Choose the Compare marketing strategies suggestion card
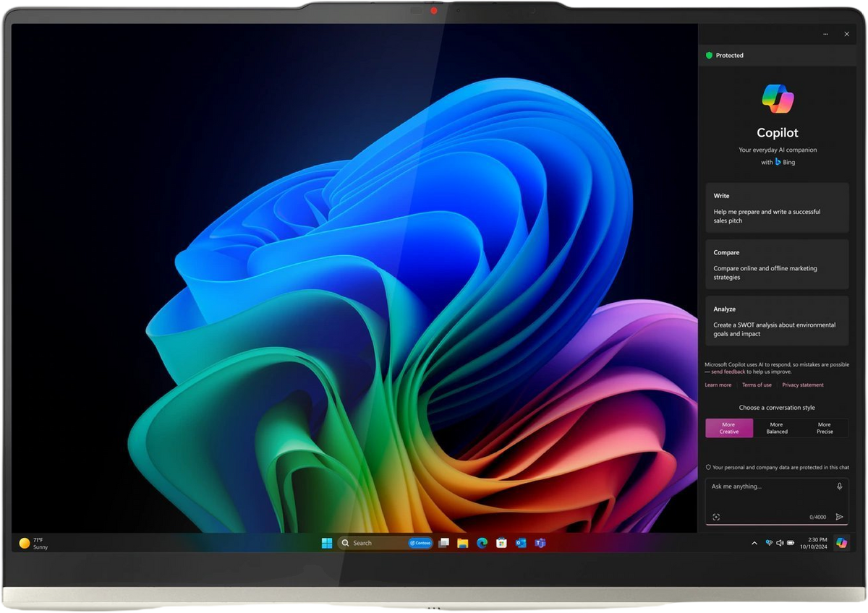 click(777, 265)
